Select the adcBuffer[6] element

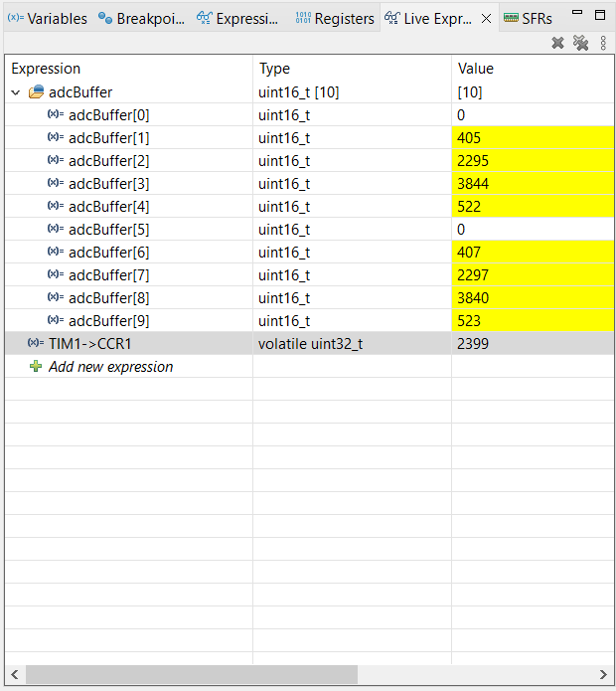click(309, 253)
